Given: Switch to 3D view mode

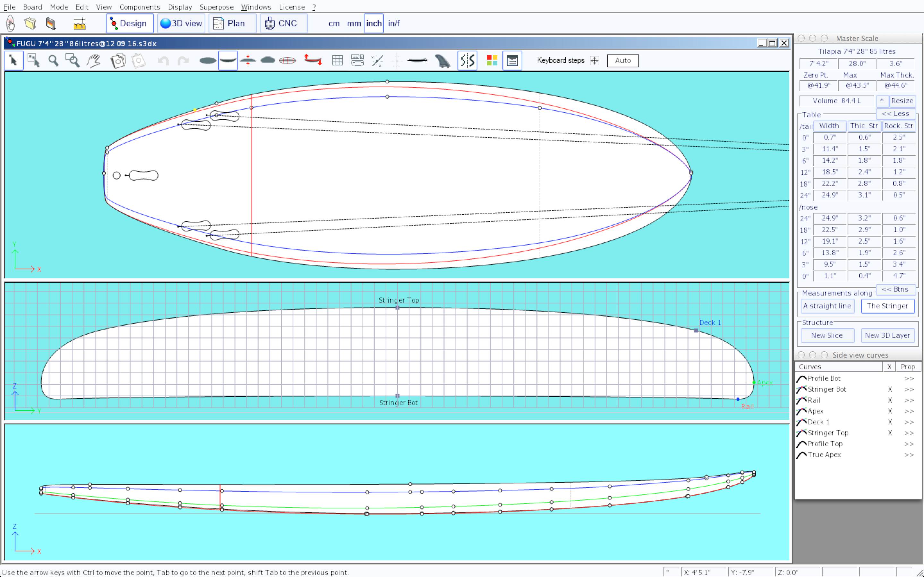Looking at the screenshot, I should tap(181, 24).
